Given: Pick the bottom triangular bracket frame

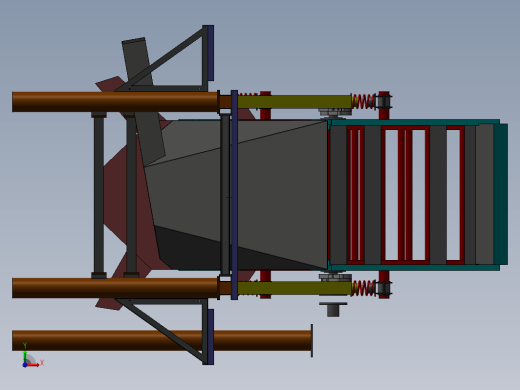Looking at the screenshot, I should tap(165, 332).
